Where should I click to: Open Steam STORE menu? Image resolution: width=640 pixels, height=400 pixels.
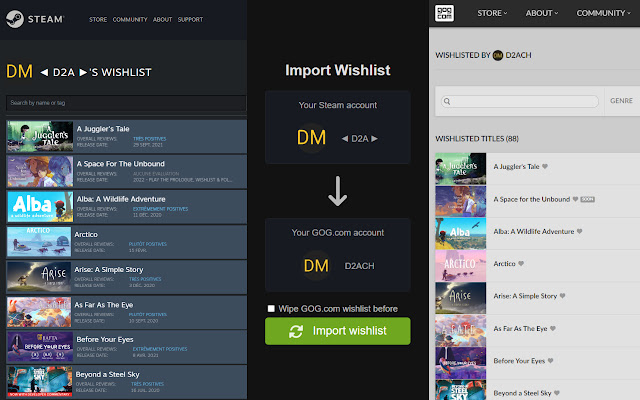click(x=98, y=20)
